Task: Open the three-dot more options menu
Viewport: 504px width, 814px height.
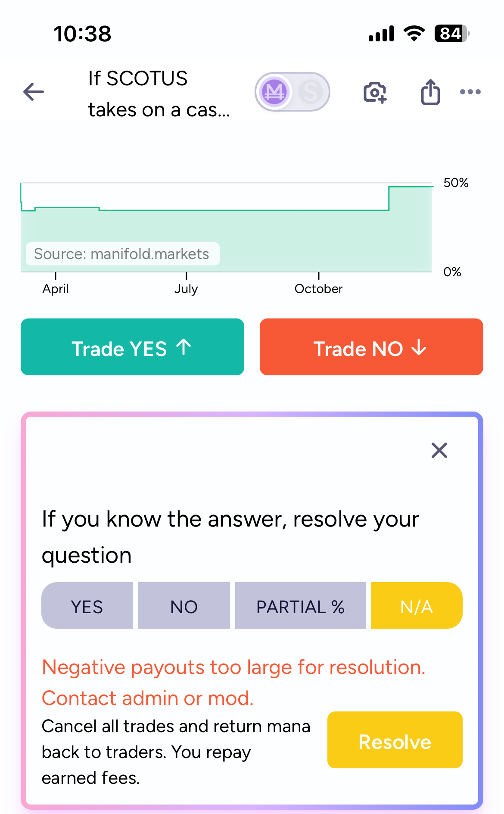Action: coord(470,92)
